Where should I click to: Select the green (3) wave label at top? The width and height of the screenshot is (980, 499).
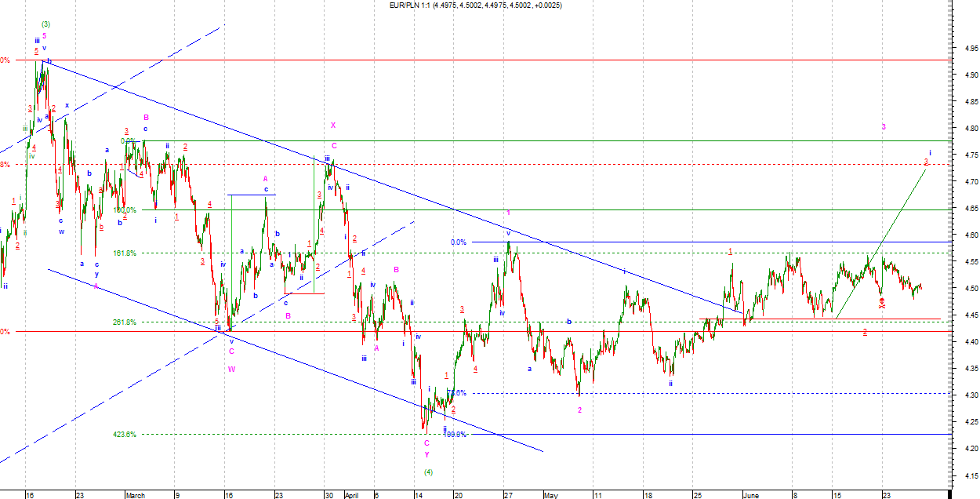46,24
